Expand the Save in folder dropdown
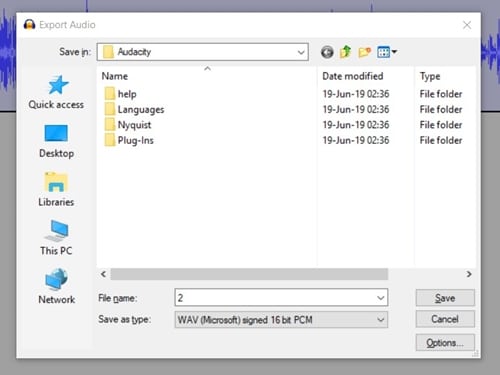 click(x=301, y=52)
